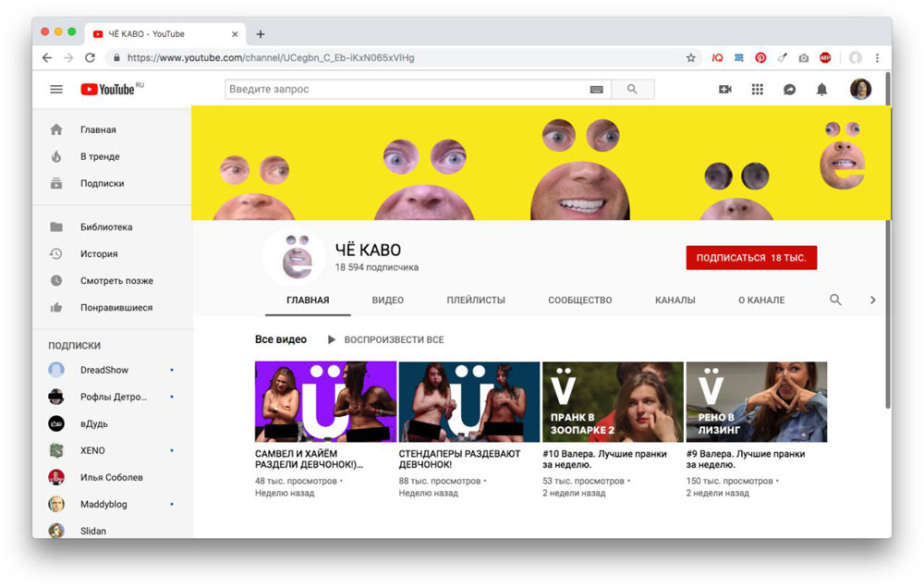Screen dimensions: 924x588
Task: Click the Введите запрос search field
Action: [407, 90]
